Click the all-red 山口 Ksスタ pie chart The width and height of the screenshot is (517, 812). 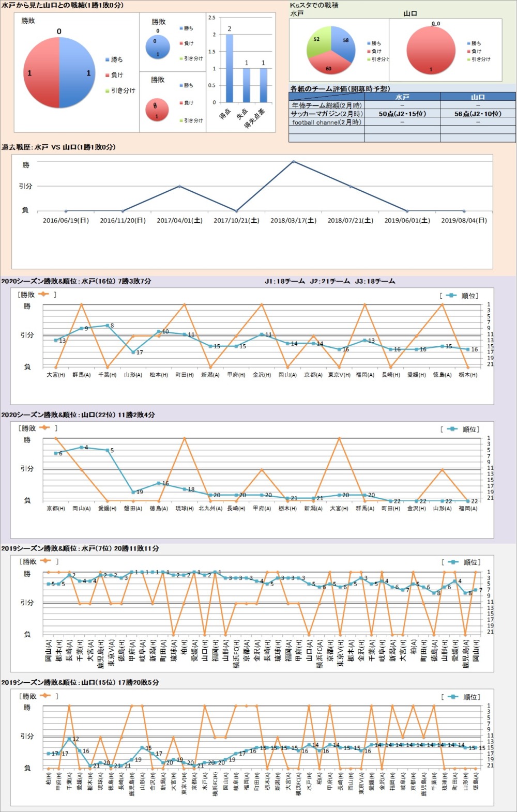431,50
